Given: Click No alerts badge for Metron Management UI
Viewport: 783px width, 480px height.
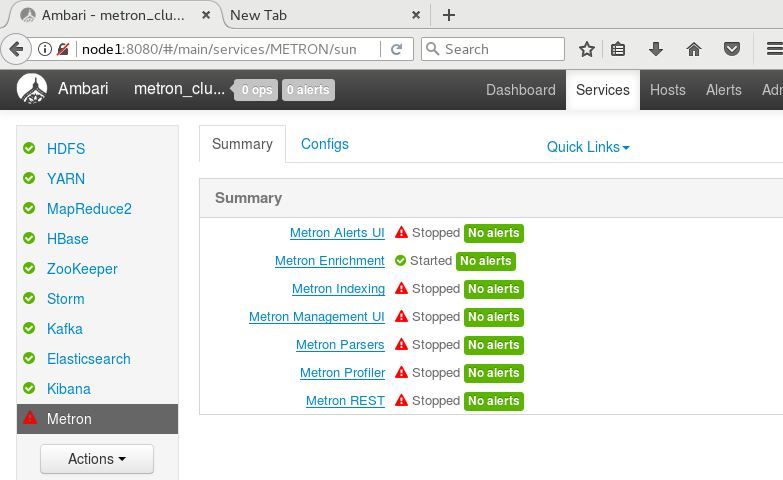Looking at the screenshot, I should (x=493, y=317).
